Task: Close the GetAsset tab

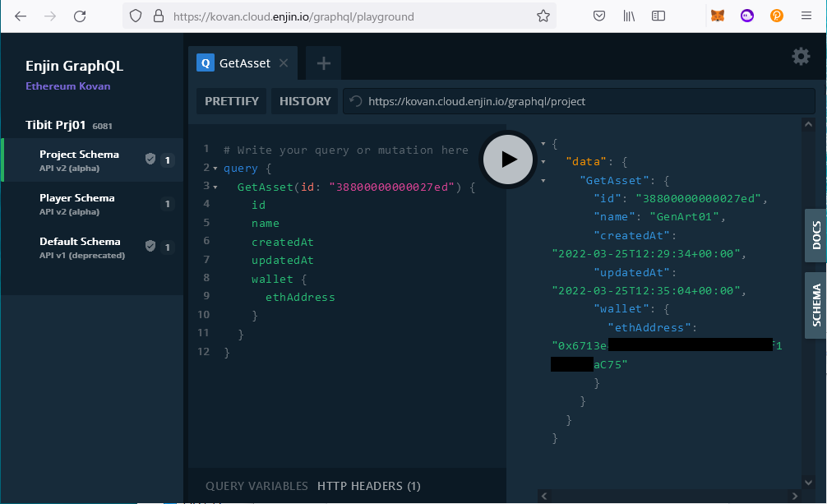Action: 284,63
